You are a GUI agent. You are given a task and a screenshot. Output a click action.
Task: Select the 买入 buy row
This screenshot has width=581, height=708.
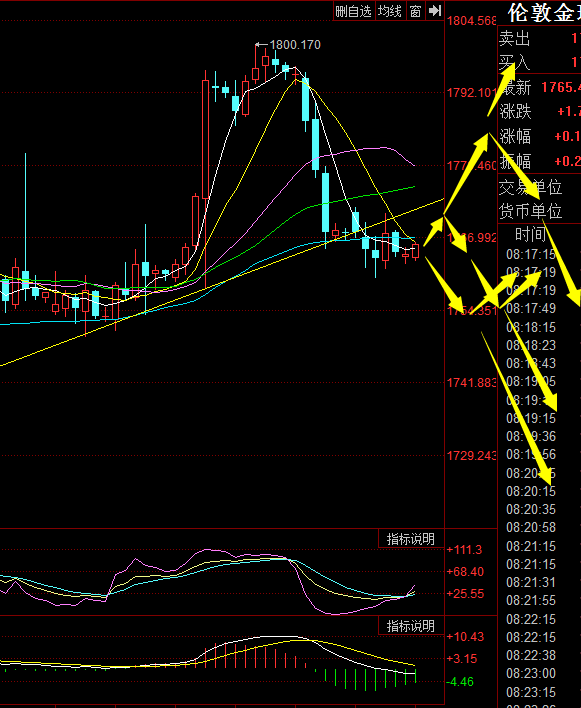pos(539,62)
